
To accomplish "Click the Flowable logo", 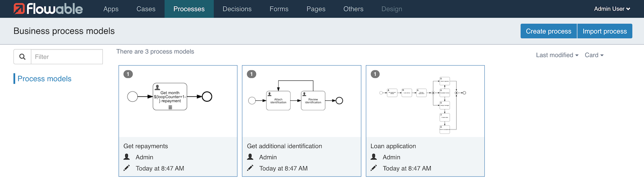I will (x=48, y=8).
